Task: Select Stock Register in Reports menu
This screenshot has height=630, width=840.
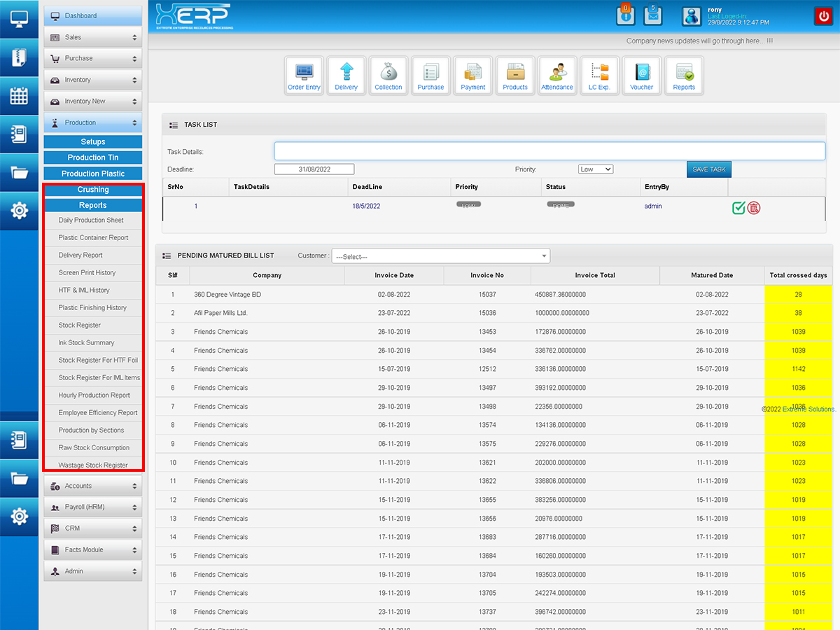Action: point(80,325)
